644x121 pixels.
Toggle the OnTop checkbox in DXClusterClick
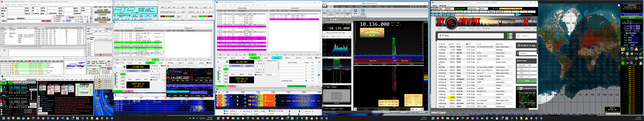point(493,9)
